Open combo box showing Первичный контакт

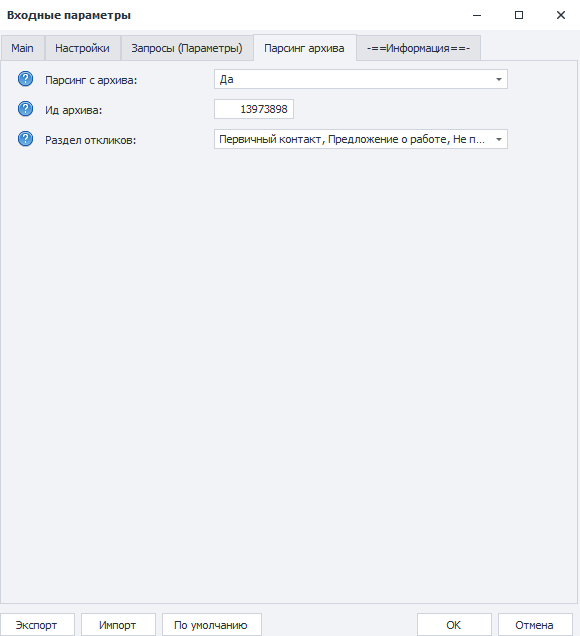click(361, 140)
